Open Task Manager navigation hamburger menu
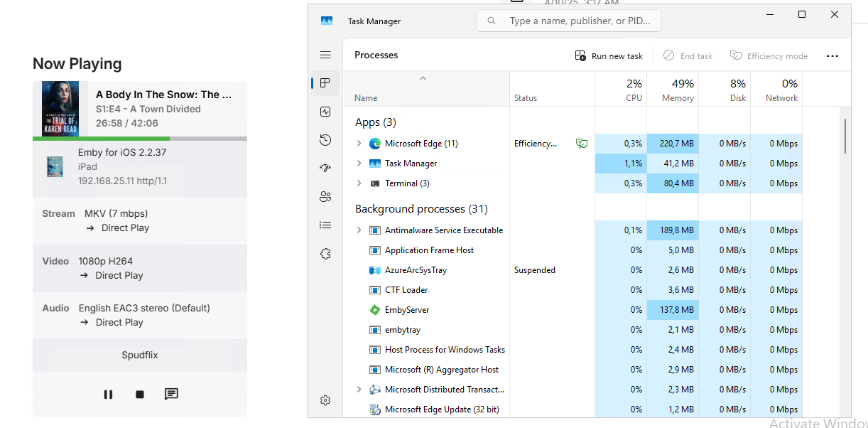 click(325, 55)
